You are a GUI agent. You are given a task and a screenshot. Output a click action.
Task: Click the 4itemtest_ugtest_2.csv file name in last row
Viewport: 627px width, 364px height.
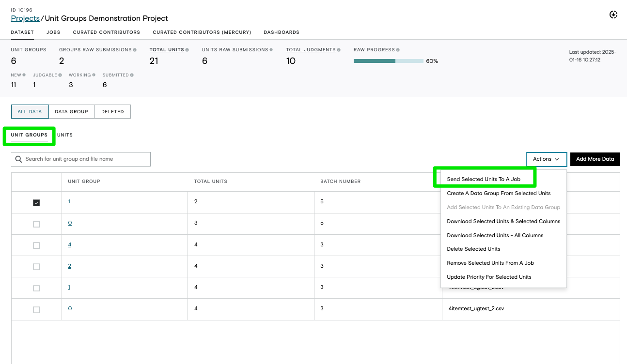coord(476,308)
